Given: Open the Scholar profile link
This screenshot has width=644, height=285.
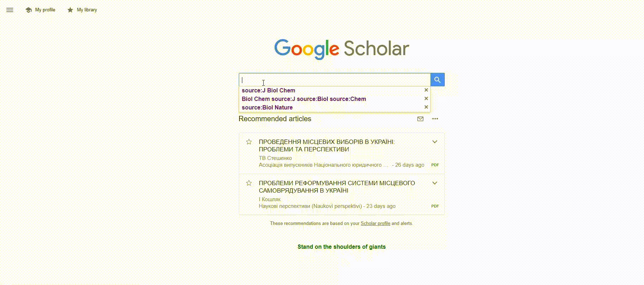Looking at the screenshot, I should click(x=375, y=223).
